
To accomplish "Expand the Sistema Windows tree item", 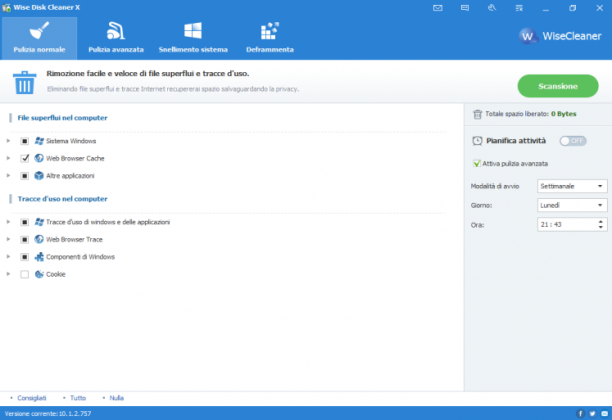I will [8, 141].
